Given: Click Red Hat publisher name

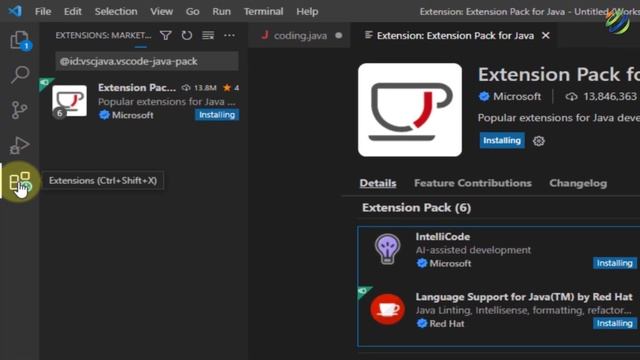Looking at the screenshot, I should 447,324.
